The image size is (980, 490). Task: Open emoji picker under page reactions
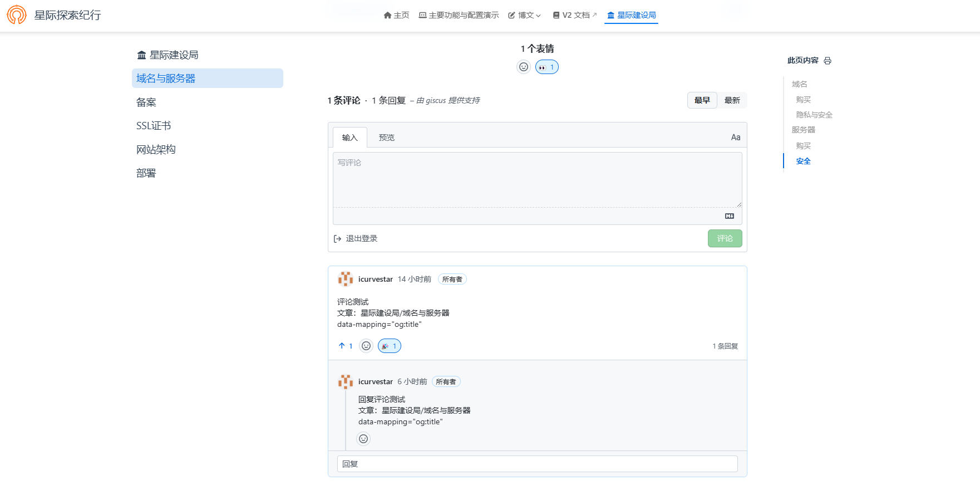tap(524, 67)
